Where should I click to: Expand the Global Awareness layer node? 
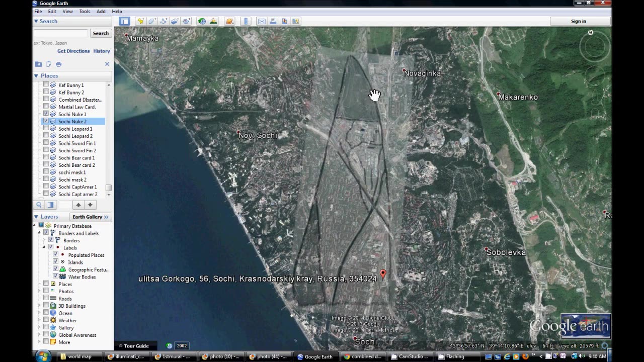click(39, 335)
